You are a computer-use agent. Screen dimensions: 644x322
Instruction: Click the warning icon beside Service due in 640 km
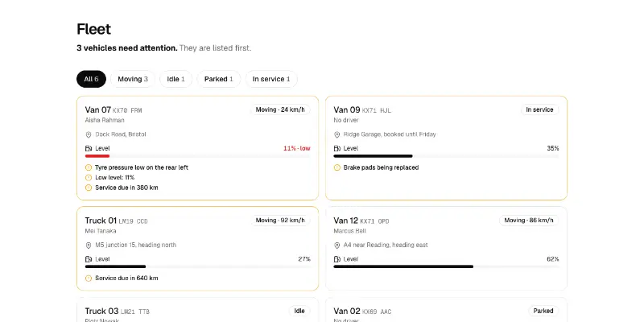[89, 278]
